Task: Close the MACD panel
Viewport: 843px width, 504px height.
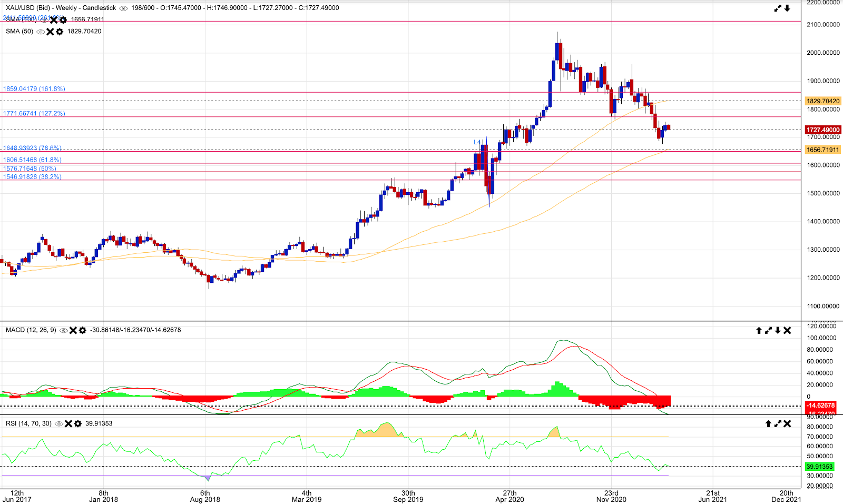Action: click(787, 330)
